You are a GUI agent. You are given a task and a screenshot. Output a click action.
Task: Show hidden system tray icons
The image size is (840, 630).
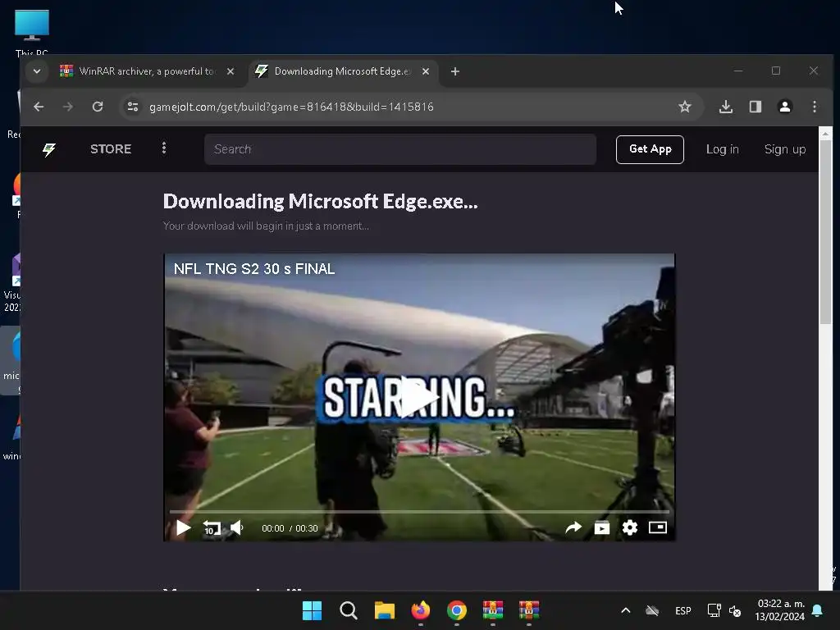[625, 610]
